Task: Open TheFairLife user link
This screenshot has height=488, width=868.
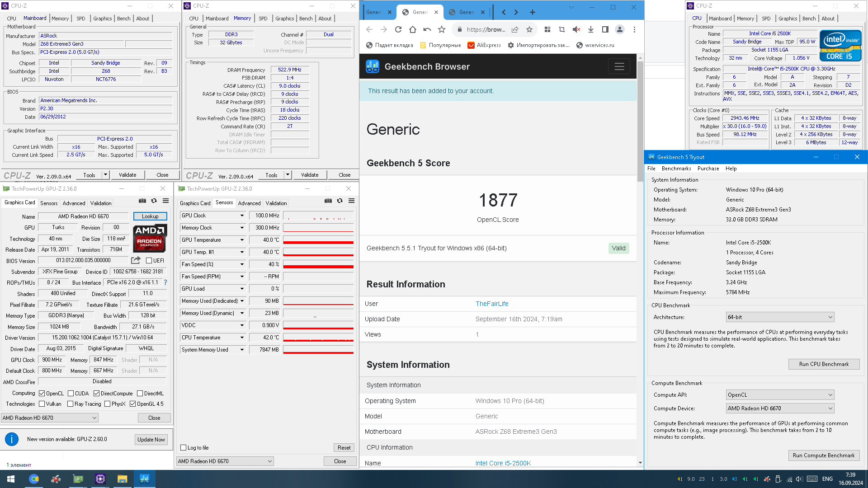Action: coord(492,304)
